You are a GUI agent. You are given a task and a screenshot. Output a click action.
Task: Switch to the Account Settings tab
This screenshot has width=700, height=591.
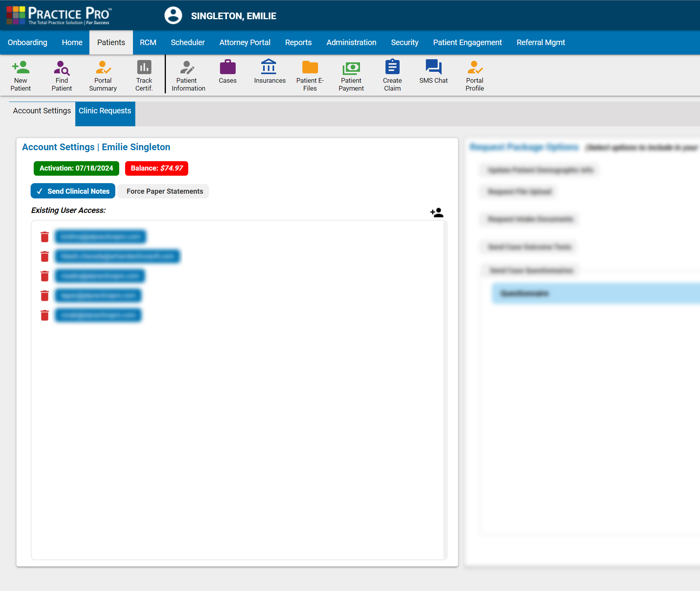pos(42,111)
